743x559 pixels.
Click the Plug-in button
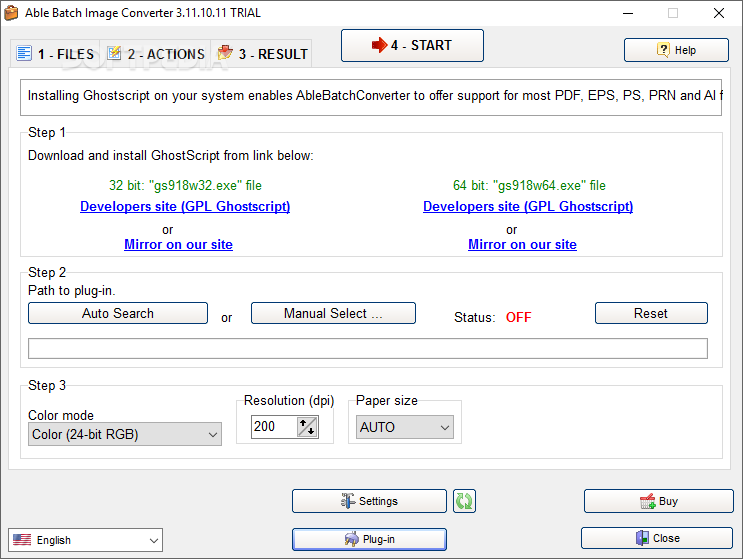369,539
